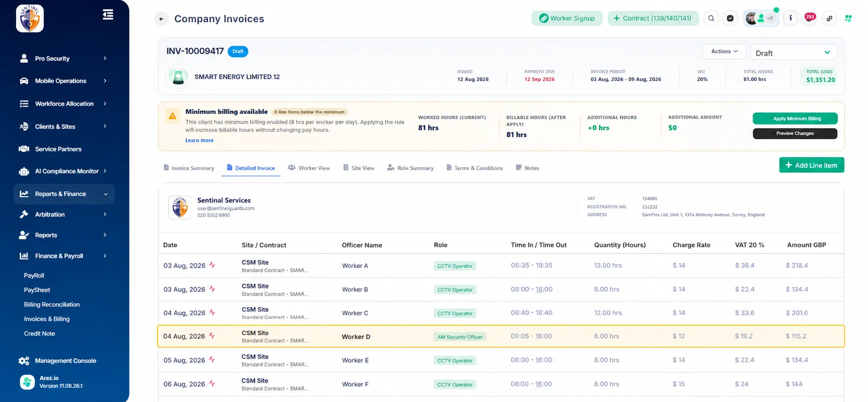Open Billing Reconciliation in sidebar
The width and height of the screenshot is (868, 402).
point(52,304)
